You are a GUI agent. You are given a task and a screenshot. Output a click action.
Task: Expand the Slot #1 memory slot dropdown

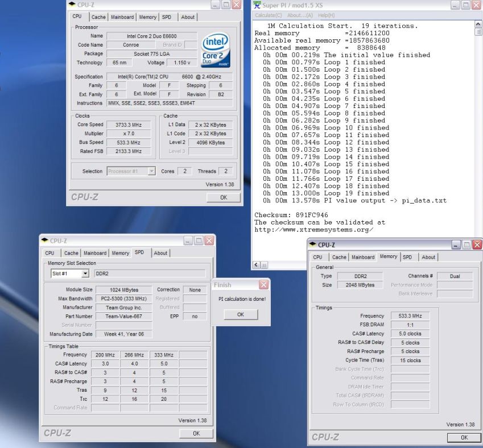click(x=85, y=273)
